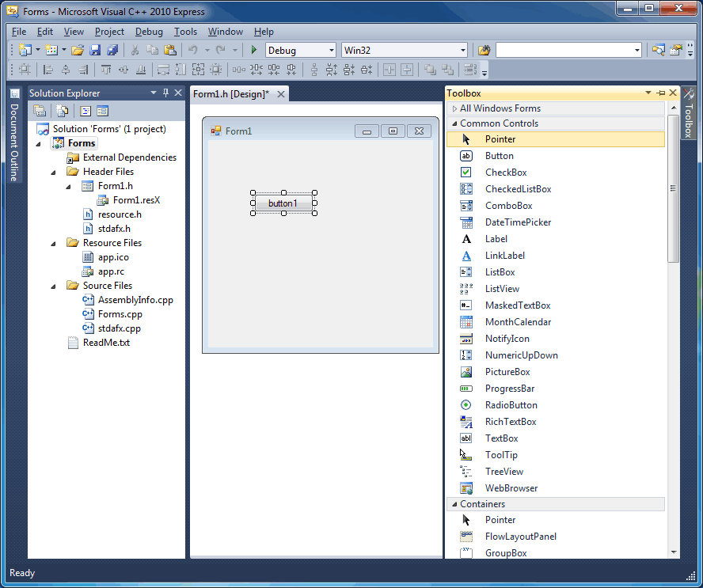The width and height of the screenshot is (703, 588).
Task: Click button1 on the Form1 designer
Action: 283,203
